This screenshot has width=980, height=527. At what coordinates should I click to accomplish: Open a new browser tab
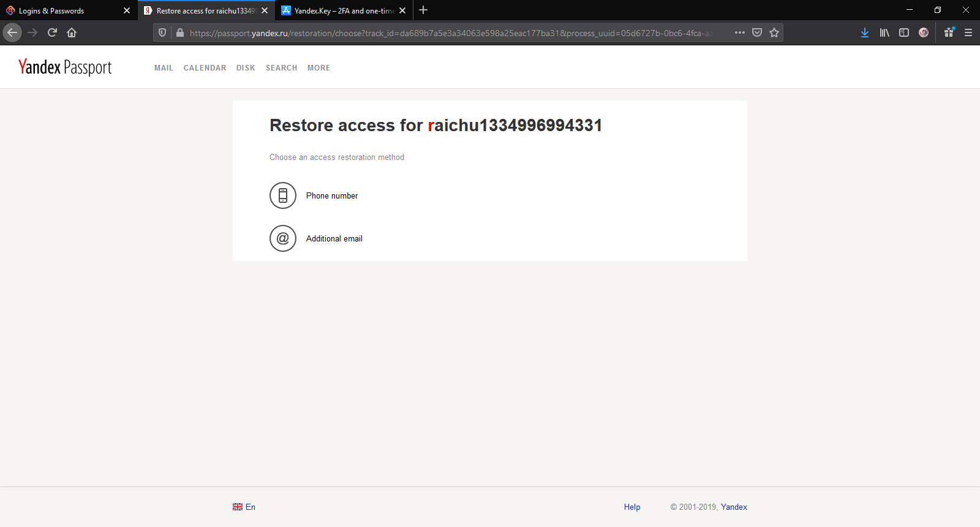click(423, 10)
